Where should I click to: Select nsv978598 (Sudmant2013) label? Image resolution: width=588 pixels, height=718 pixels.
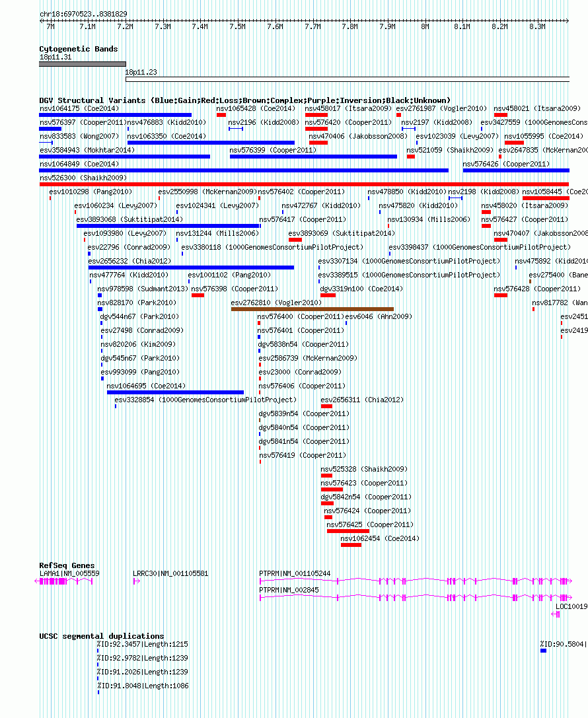point(143,289)
